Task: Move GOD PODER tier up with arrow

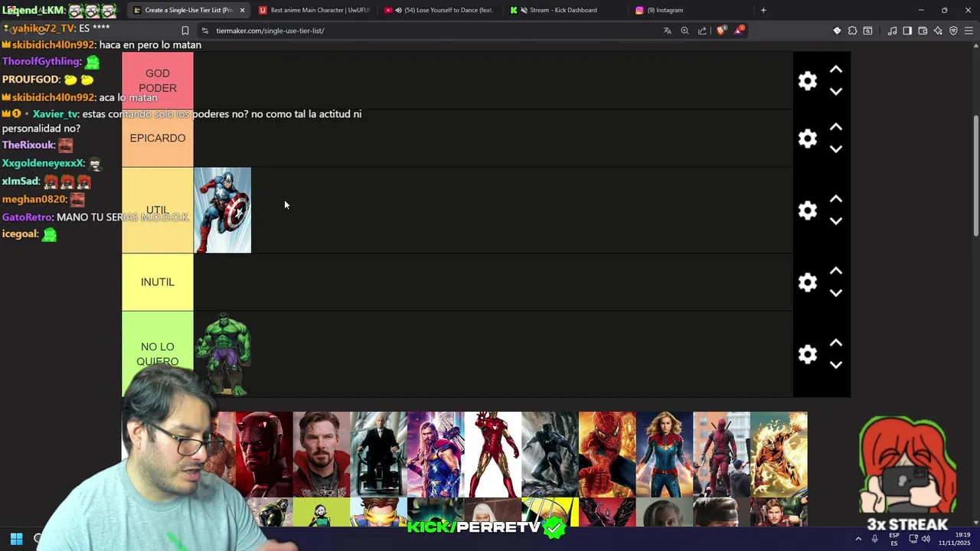Action: coord(836,70)
